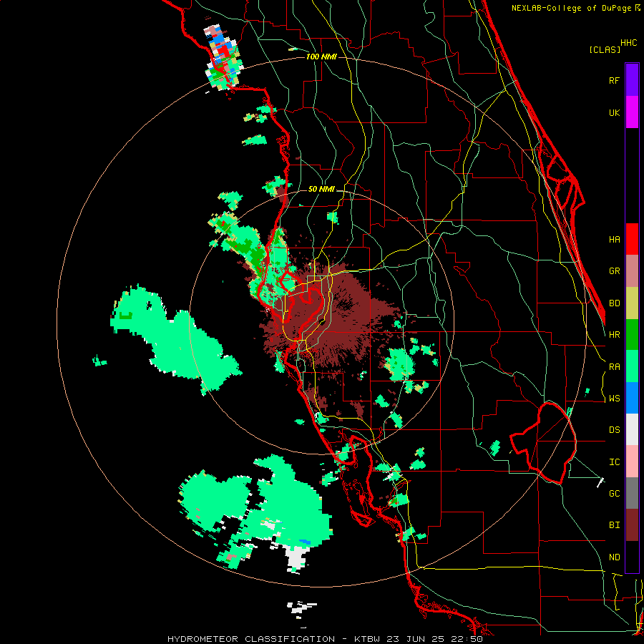Click the 50 NMI range ring label

[x=321, y=190]
